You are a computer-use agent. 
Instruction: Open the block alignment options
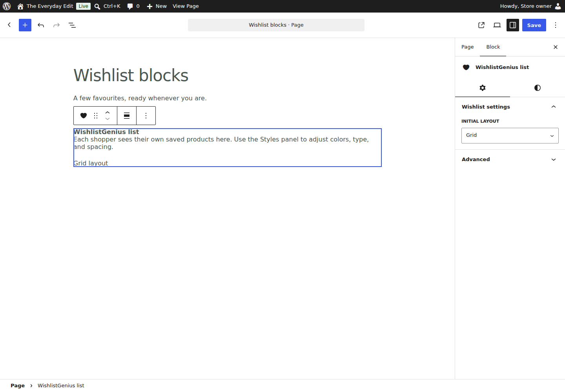[x=127, y=116]
